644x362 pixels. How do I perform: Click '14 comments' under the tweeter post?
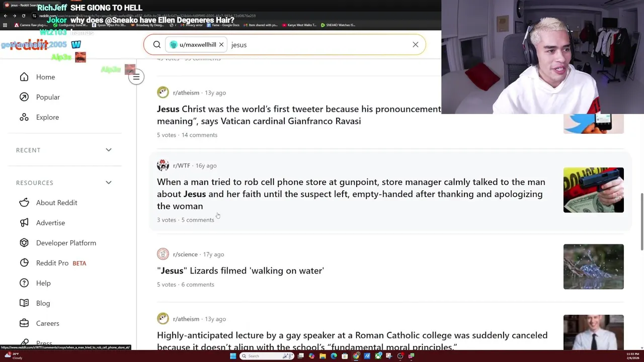pos(199,135)
